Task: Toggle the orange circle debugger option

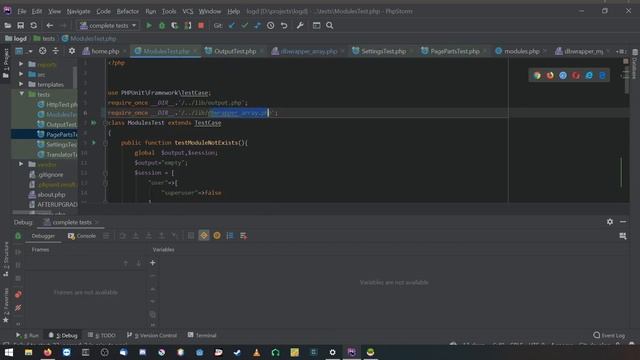Action: point(217,236)
